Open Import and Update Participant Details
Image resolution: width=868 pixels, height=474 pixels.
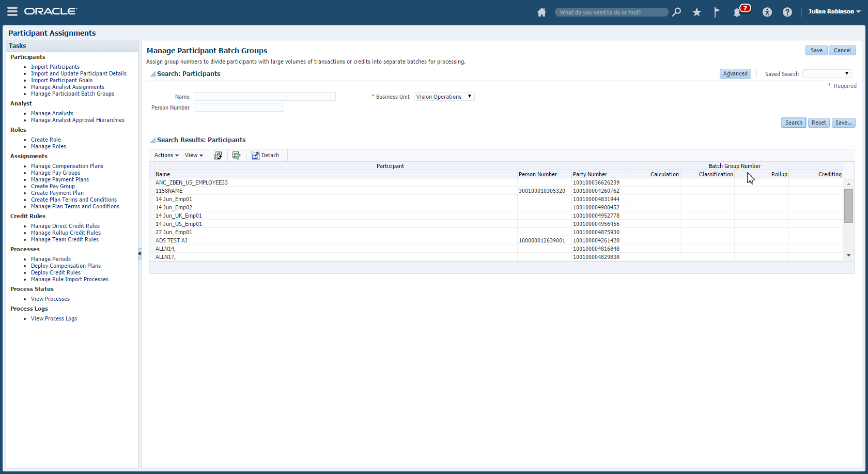click(79, 73)
